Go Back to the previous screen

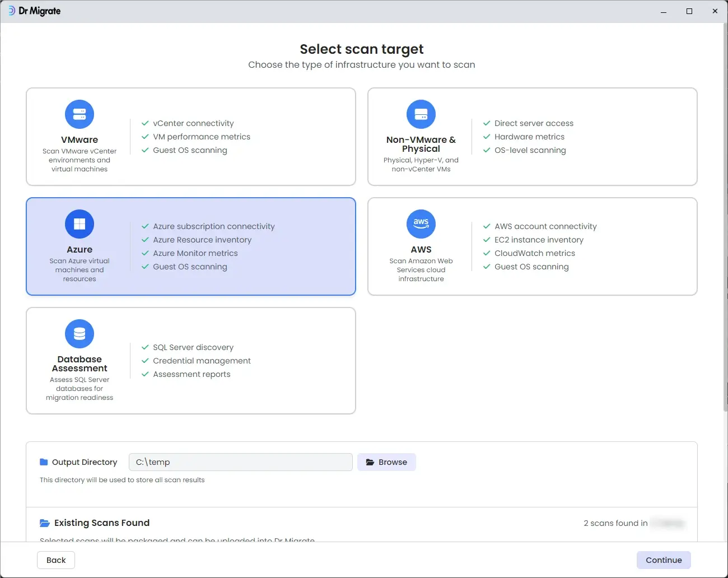56,560
